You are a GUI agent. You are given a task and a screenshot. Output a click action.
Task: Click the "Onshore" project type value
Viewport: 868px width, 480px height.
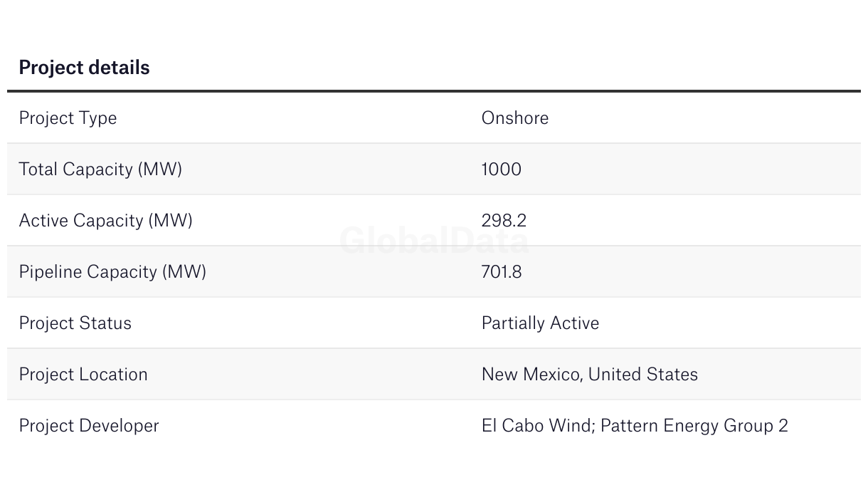point(514,118)
